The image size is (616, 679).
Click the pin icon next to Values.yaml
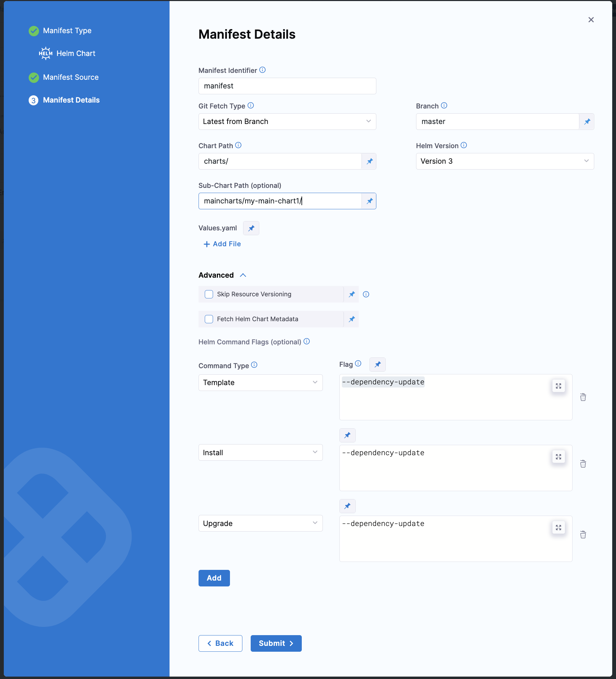click(x=251, y=228)
